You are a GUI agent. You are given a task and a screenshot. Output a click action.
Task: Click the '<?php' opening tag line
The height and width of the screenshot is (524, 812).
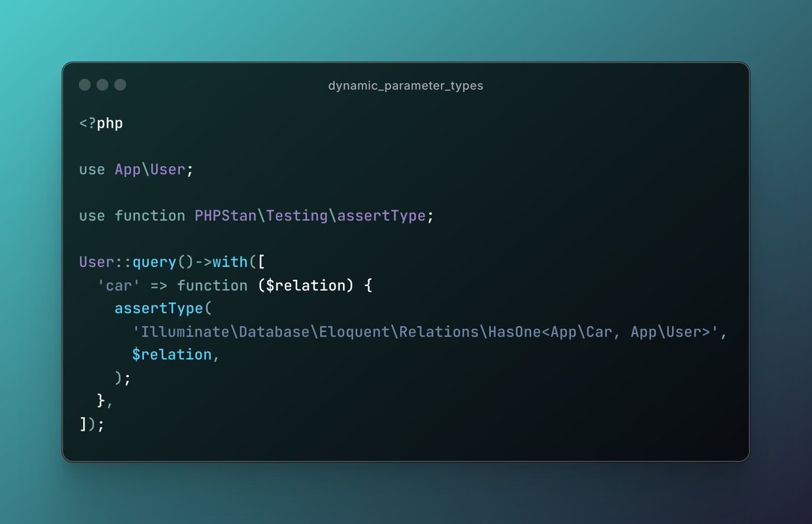[101, 124]
